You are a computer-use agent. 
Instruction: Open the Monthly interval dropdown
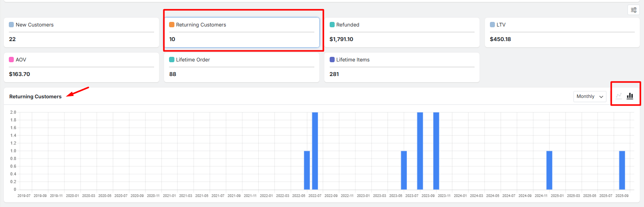click(x=590, y=96)
